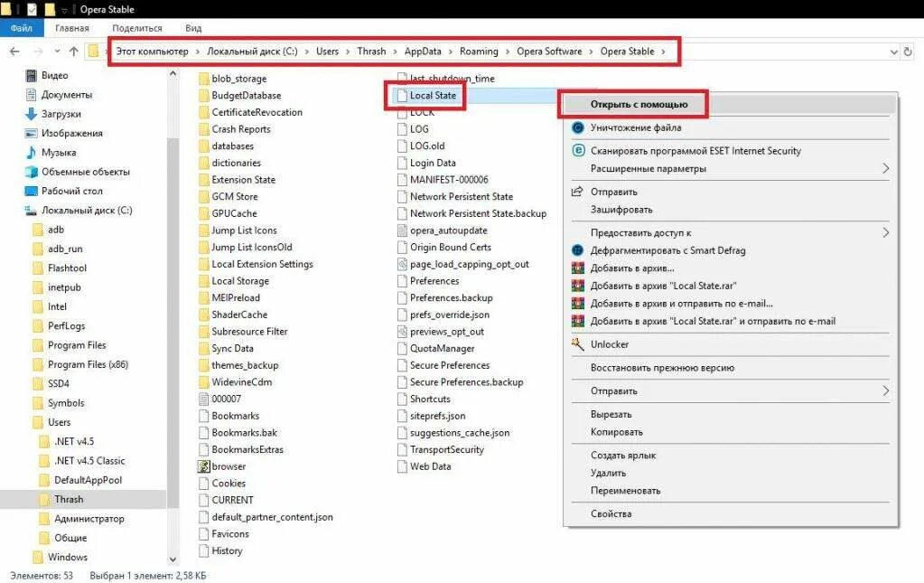This screenshot has height=583, width=924.
Task: Select the blob_storage folder icon
Action: click(x=204, y=79)
